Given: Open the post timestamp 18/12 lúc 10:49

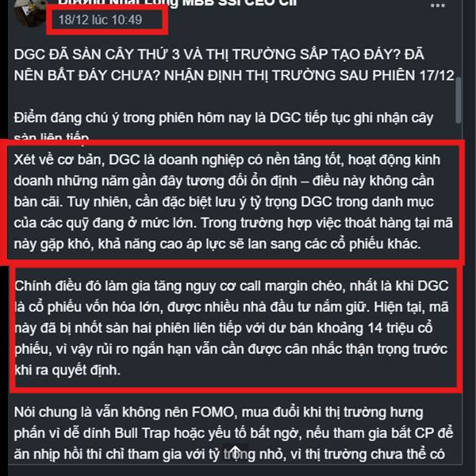Looking at the screenshot, I should pos(100,20).
